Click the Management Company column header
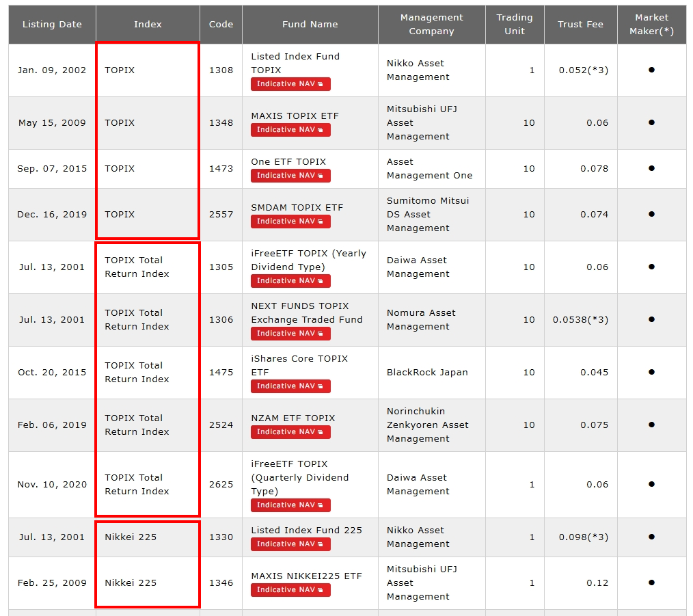 432,25
